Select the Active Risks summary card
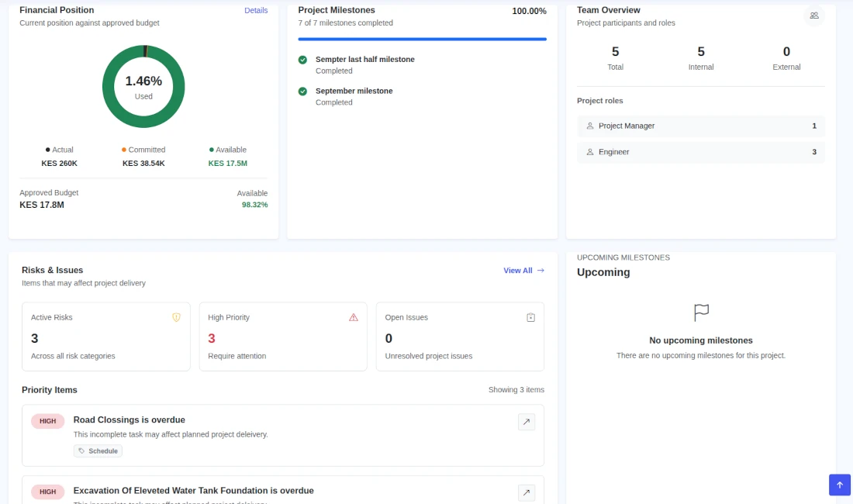This screenshot has width=853, height=504. tap(106, 337)
